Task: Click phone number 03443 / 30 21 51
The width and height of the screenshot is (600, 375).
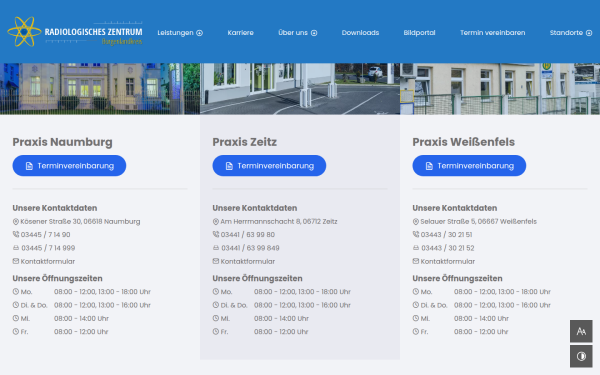Action: point(447,235)
